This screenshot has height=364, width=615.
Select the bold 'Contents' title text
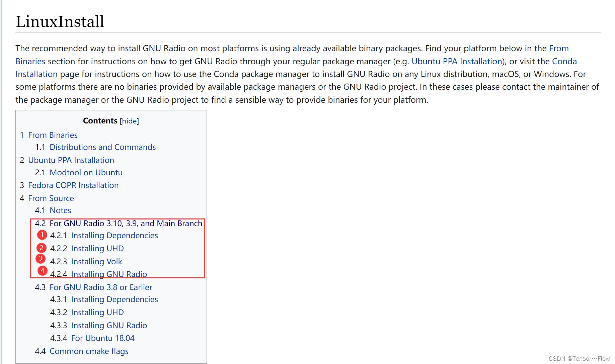(100, 121)
